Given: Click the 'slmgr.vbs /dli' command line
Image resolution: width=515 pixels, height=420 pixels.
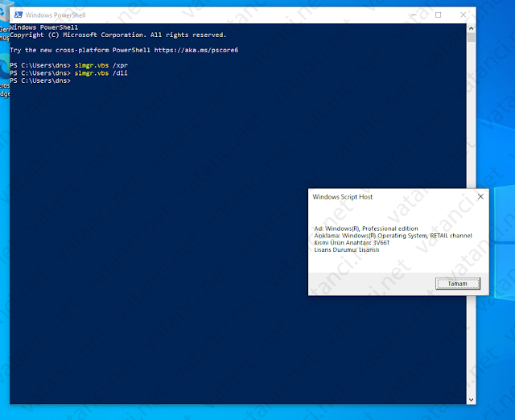Looking at the screenshot, I should [x=68, y=73].
